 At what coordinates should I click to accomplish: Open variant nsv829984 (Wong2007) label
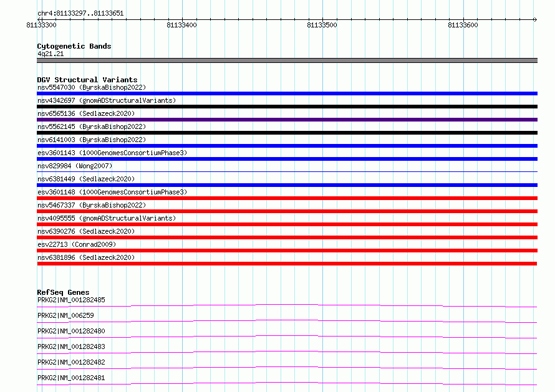coord(75,166)
